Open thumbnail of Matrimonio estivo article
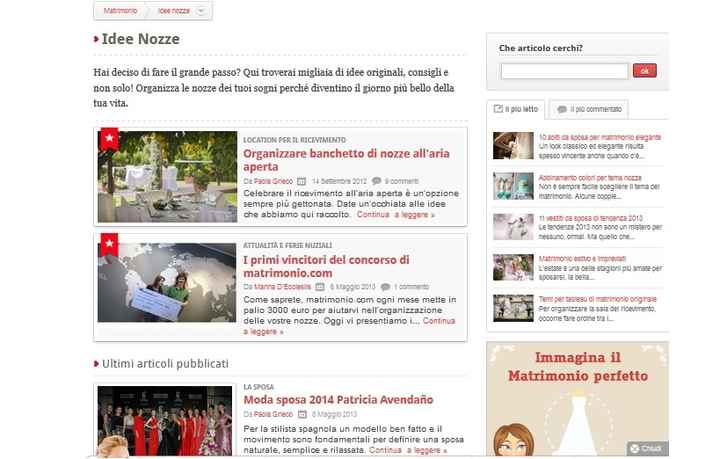This screenshot has height=459, width=720. pyautogui.click(x=513, y=267)
